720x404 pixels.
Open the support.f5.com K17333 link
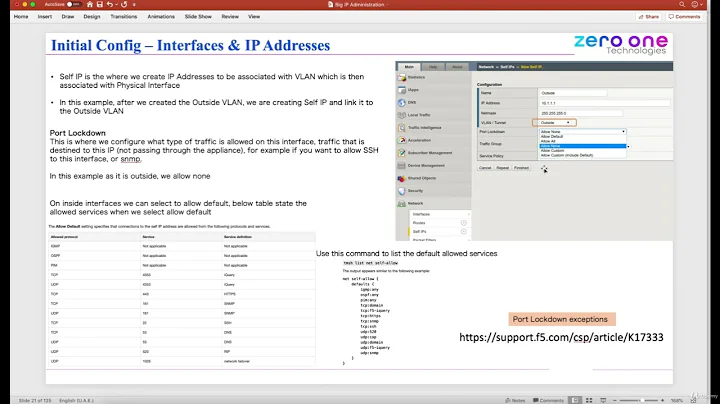tap(561, 337)
